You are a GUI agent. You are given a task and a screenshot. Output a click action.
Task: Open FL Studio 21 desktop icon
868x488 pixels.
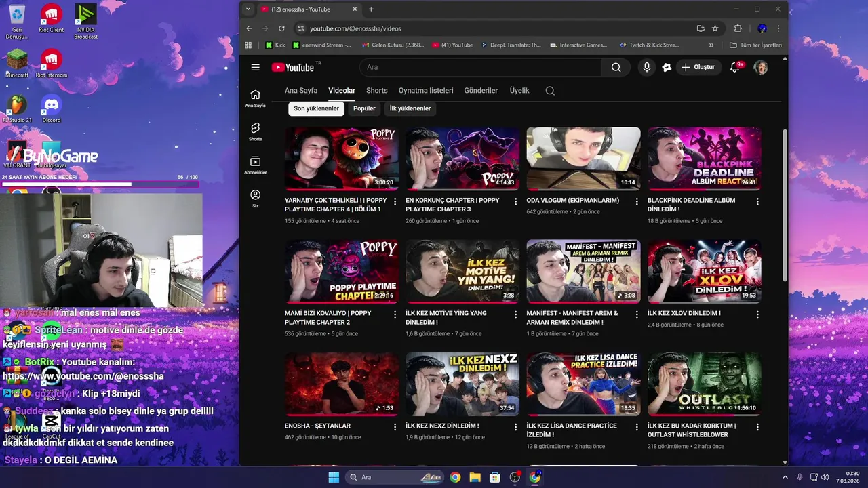(17, 108)
